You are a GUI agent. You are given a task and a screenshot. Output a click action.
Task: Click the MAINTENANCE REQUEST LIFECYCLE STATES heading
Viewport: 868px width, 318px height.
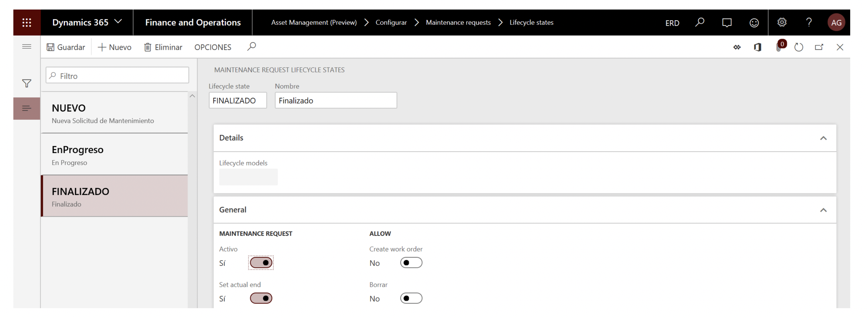(279, 70)
